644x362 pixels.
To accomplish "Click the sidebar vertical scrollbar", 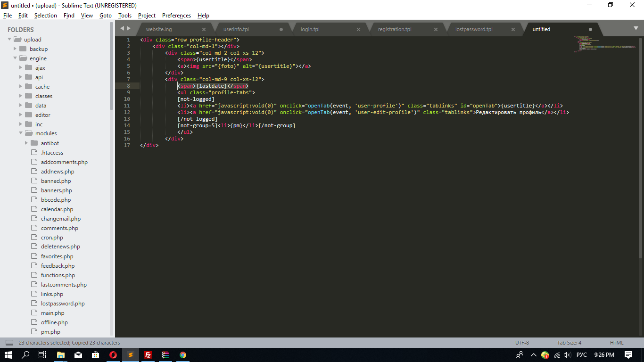I will click(x=112, y=66).
